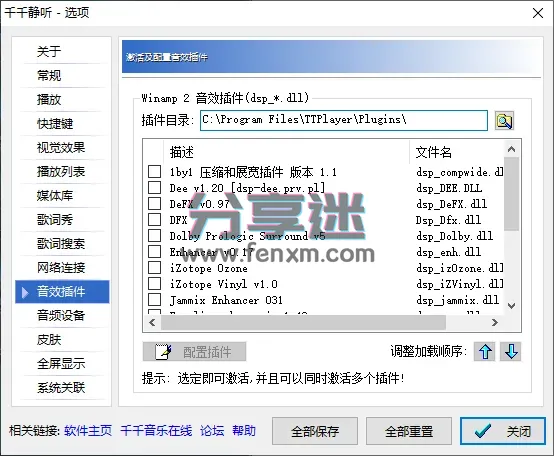Image resolution: width=554 pixels, height=456 pixels.
Task: Click the horizontal scroll right arrow
Action: 495,322
